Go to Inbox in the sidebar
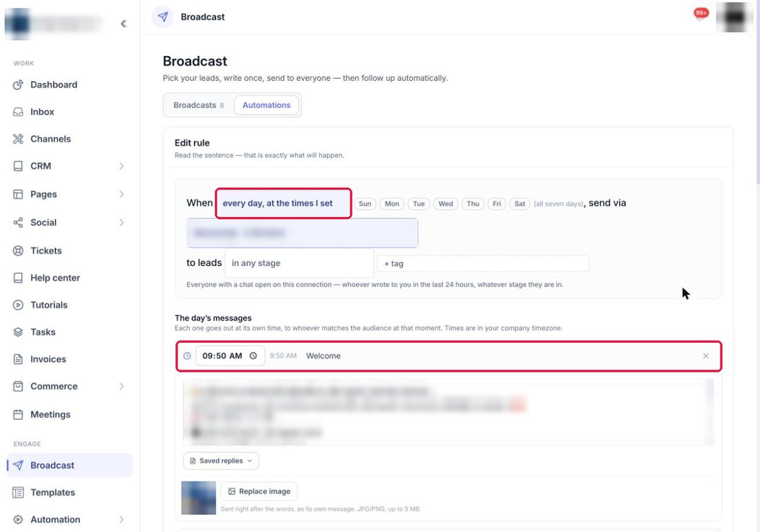 69,112
